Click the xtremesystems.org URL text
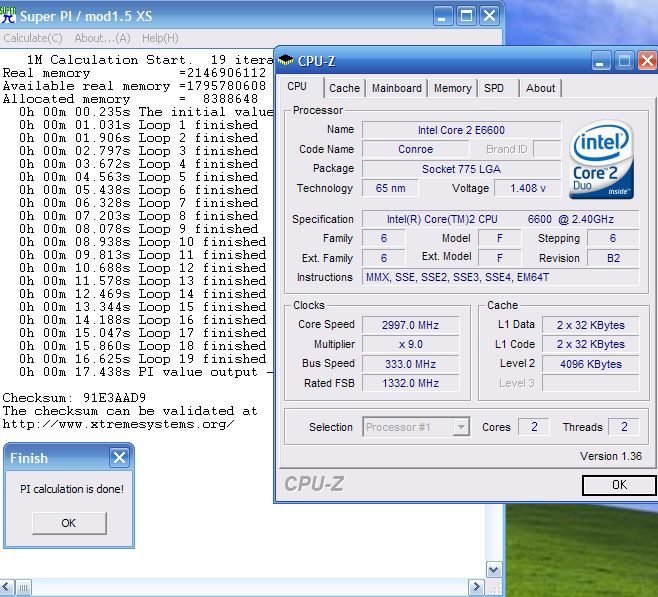 pos(118,424)
